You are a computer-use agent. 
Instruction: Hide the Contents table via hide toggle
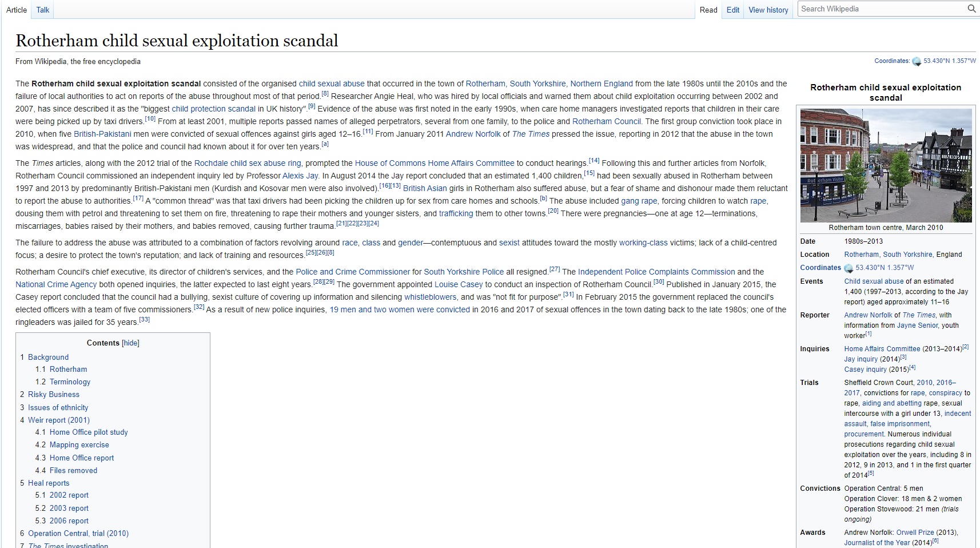[131, 343]
